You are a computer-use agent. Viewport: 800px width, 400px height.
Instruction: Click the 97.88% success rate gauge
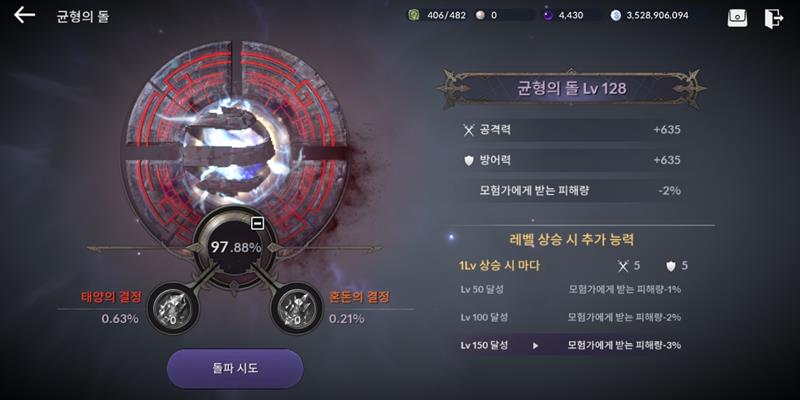click(235, 247)
